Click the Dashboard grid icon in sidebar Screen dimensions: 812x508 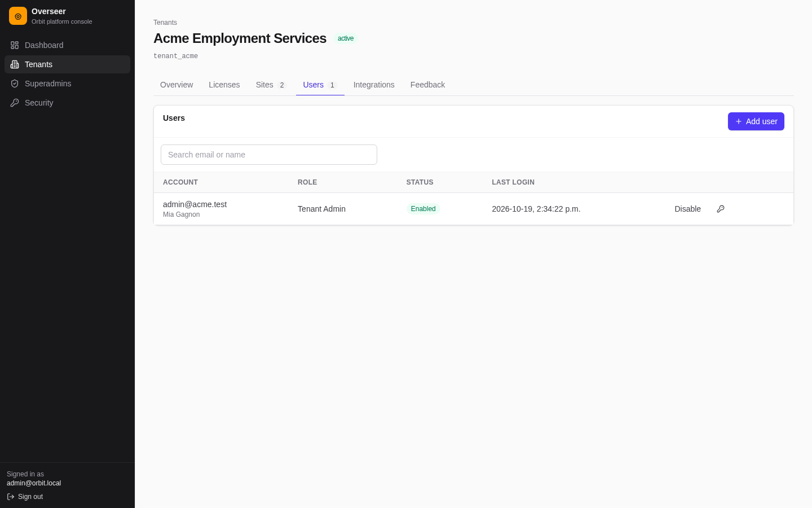(15, 45)
